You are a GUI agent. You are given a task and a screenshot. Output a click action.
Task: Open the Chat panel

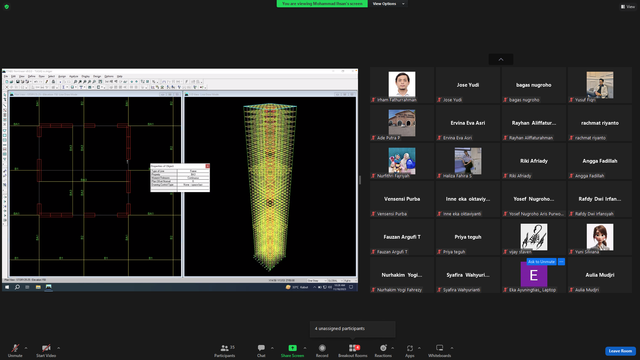coord(261,350)
